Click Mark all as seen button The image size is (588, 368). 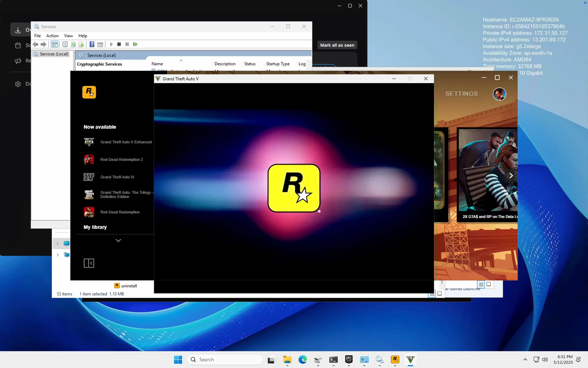(337, 45)
